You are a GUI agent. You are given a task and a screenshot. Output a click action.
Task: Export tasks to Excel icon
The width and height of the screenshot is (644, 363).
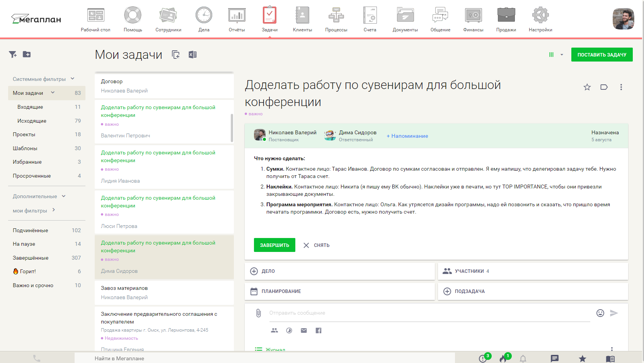pos(193,55)
